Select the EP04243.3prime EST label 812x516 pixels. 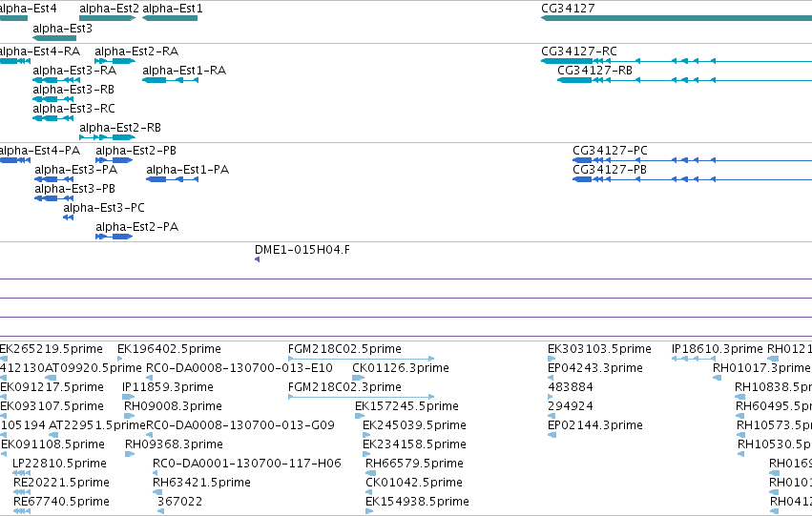(x=595, y=368)
